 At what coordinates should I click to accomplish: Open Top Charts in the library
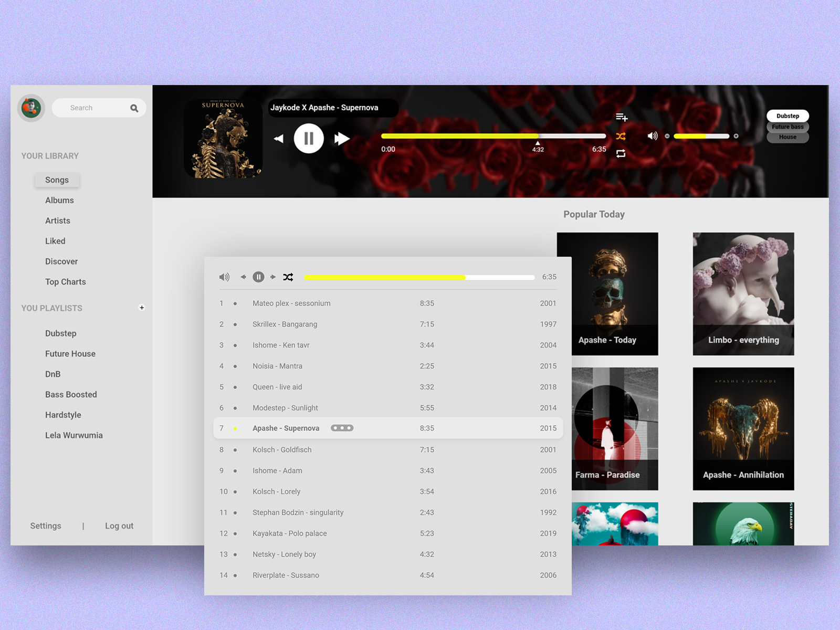[x=66, y=282]
